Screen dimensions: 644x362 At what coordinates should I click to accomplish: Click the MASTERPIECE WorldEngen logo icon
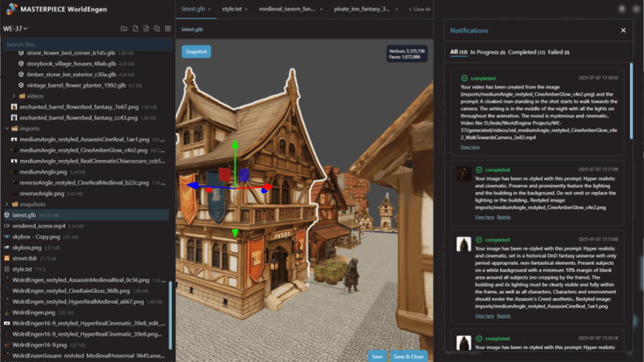pos(10,9)
